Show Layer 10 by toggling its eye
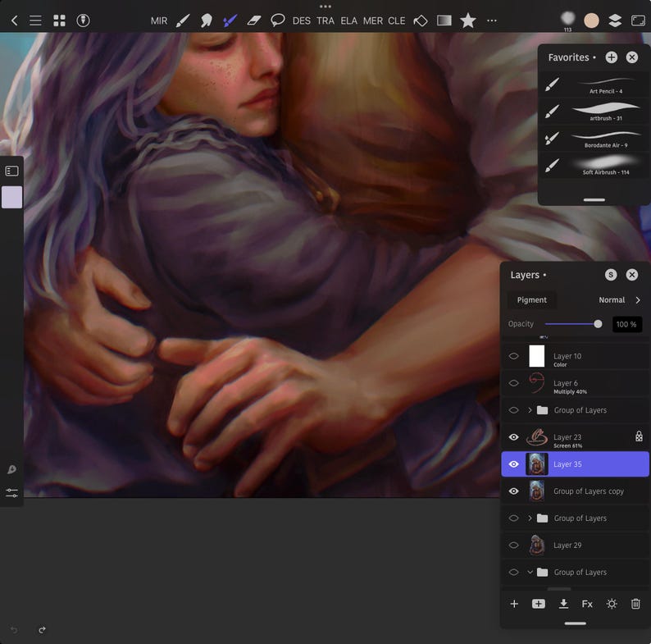The width and height of the screenshot is (651, 644). tap(513, 356)
